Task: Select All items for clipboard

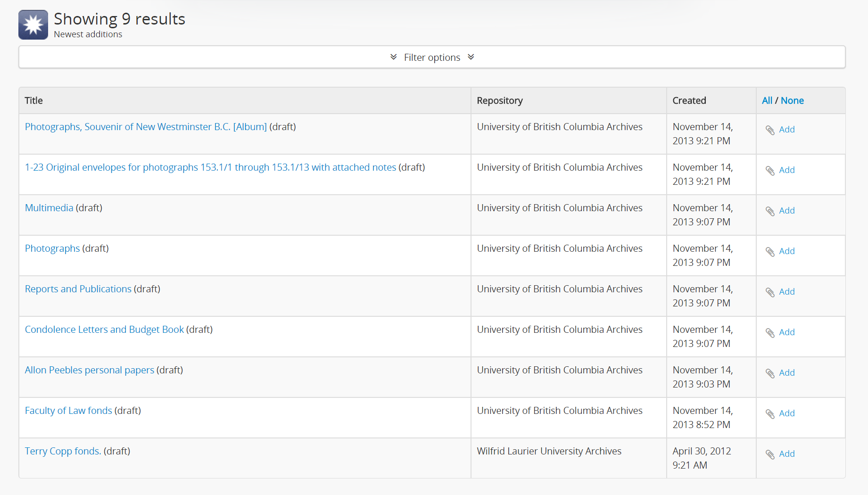Action: click(x=767, y=100)
